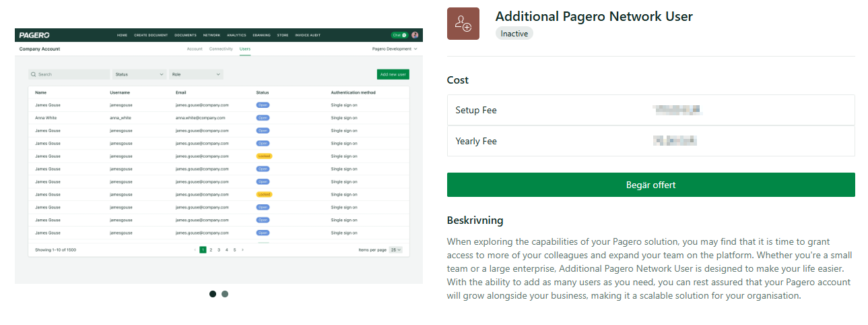Click the Authentication method column header

354,92
